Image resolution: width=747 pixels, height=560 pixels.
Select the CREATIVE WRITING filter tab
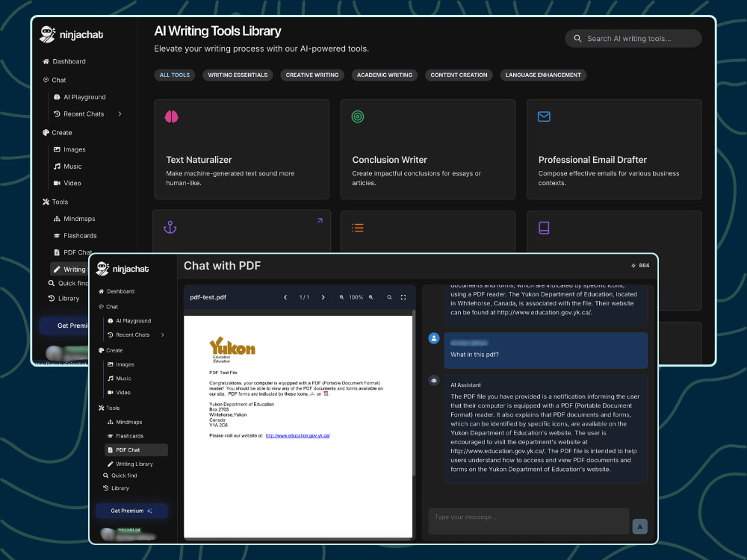(312, 75)
